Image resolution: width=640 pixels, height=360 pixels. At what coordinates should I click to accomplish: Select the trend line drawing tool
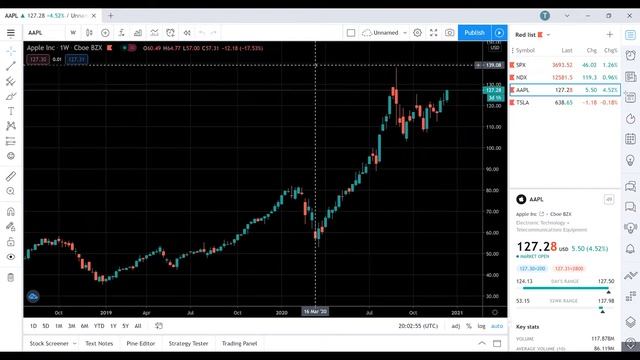coord(11,66)
